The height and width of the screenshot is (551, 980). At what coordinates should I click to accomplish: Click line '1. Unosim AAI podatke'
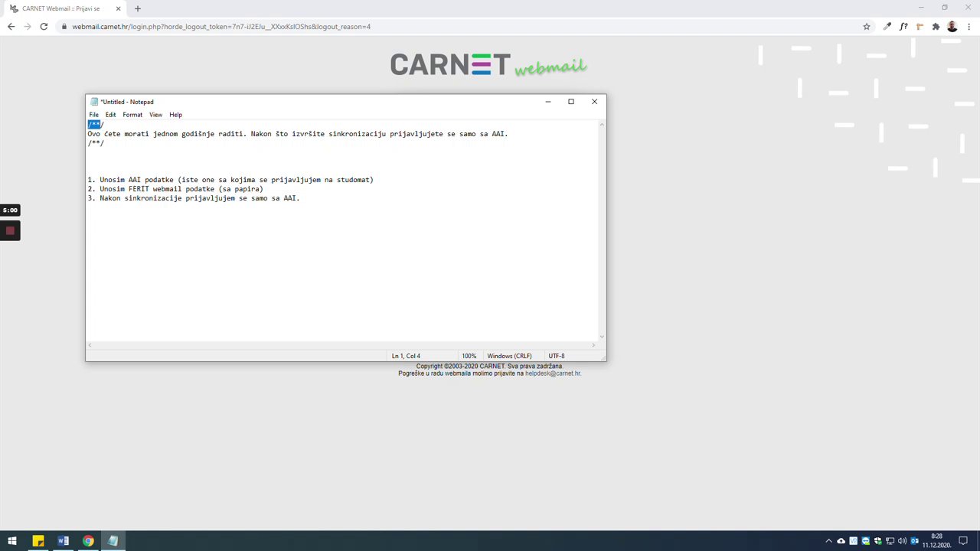pos(230,180)
